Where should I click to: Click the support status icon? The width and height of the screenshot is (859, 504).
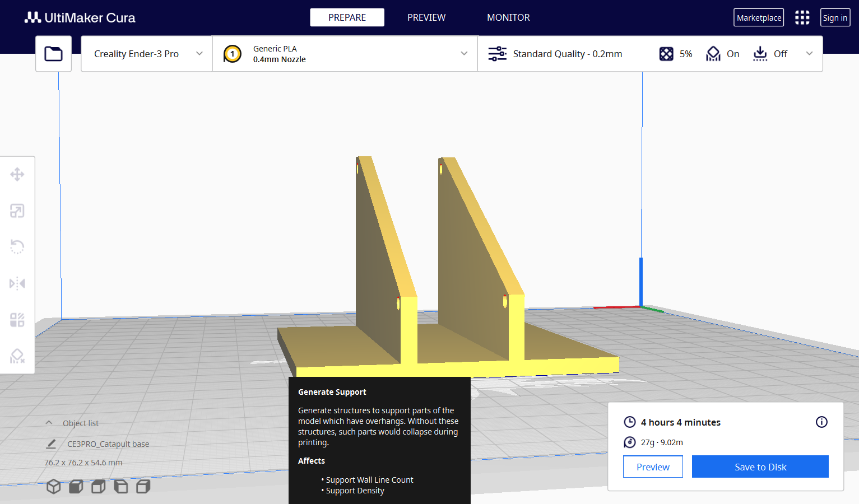pos(713,54)
